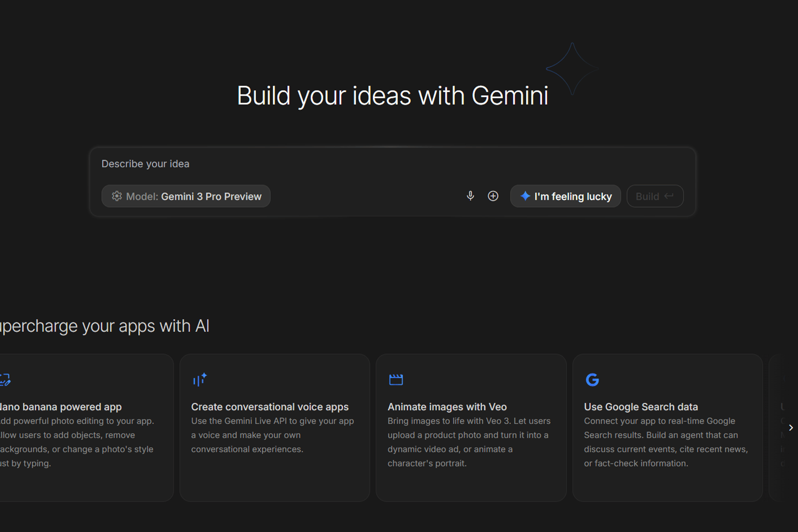The image size is (798, 532).
Task: Open the Use Google Search data card
Action: pos(668,428)
